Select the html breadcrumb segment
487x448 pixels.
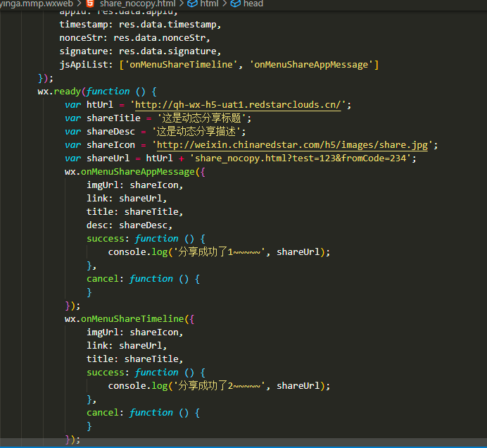click(x=209, y=4)
